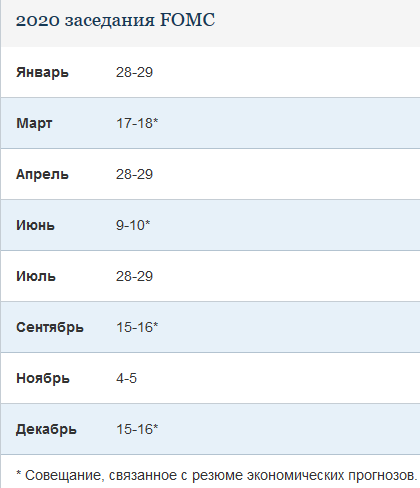Select the Ноябрь month label
The width and height of the screenshot is (420, 488).
click(x=43, y=378)
